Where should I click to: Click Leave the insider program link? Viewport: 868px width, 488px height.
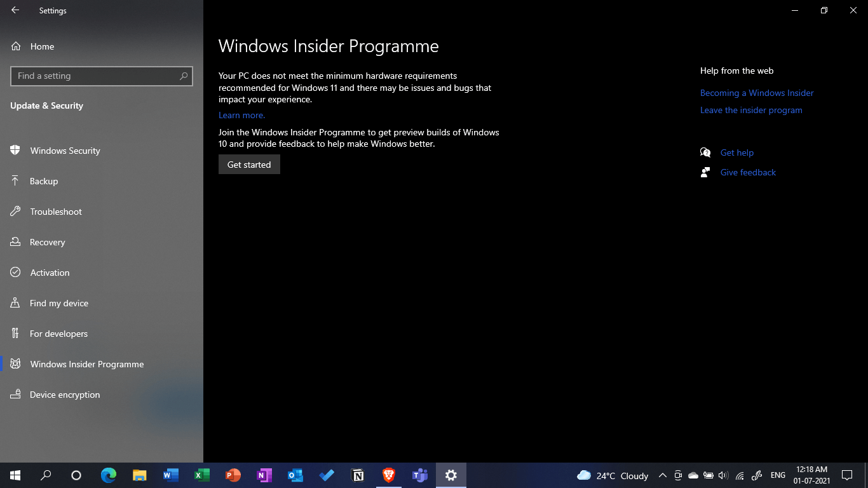(x=751, y=110)
